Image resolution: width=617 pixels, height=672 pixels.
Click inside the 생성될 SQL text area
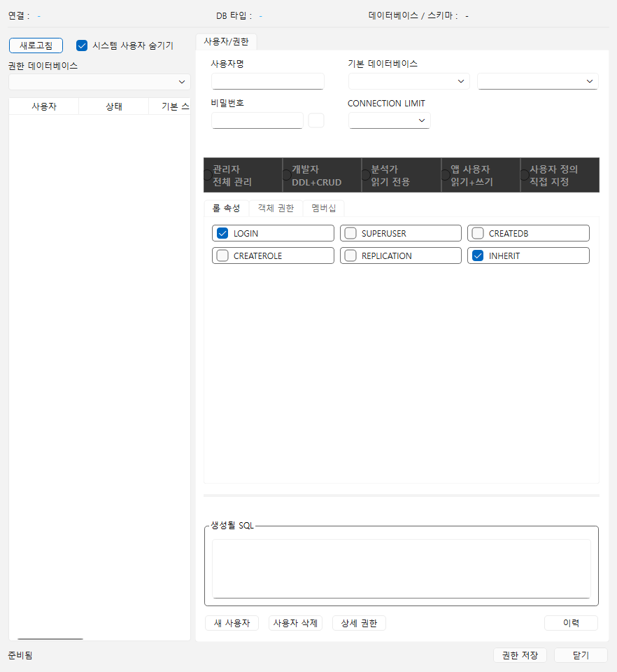click(x=402, y=568)
